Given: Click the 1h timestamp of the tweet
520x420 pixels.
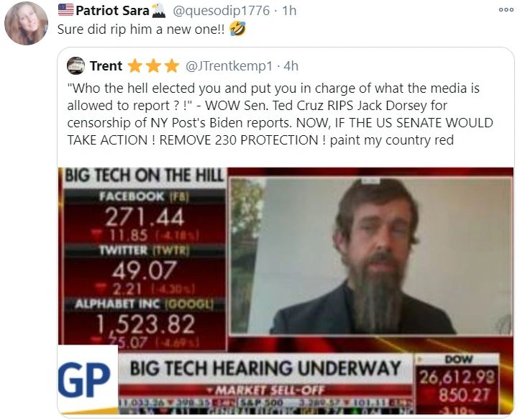Looking at the screenshot, I should (289, 11).
